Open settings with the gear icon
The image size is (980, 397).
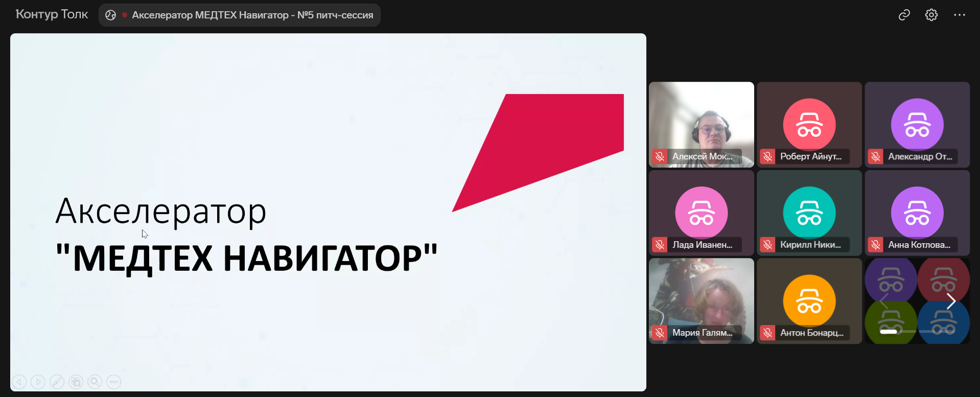(931, 15)
